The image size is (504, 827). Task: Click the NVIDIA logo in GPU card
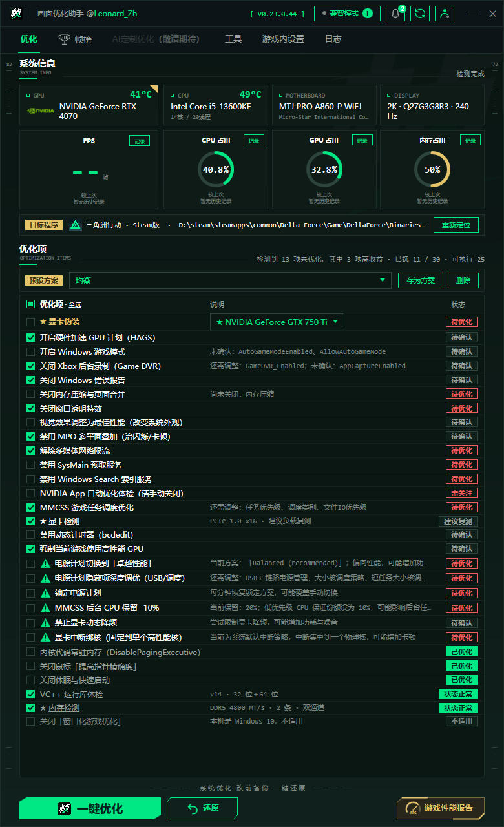[x=41, y=110]
